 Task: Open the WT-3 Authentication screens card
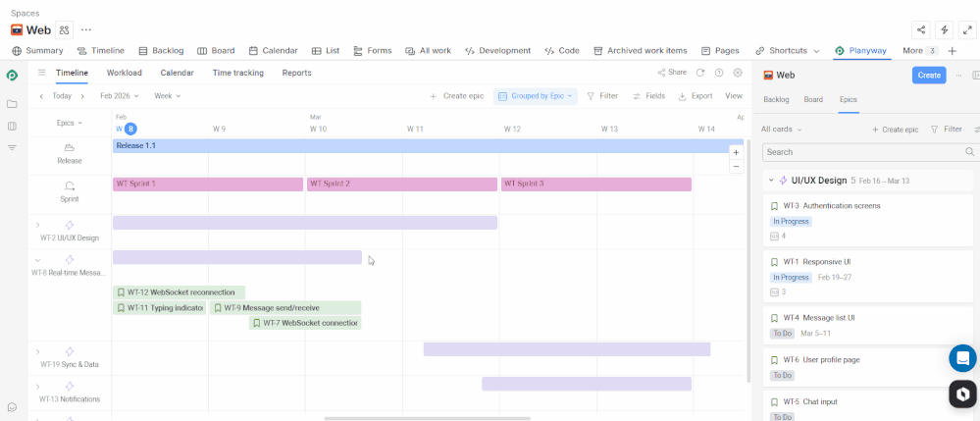[x=869, y=221]
